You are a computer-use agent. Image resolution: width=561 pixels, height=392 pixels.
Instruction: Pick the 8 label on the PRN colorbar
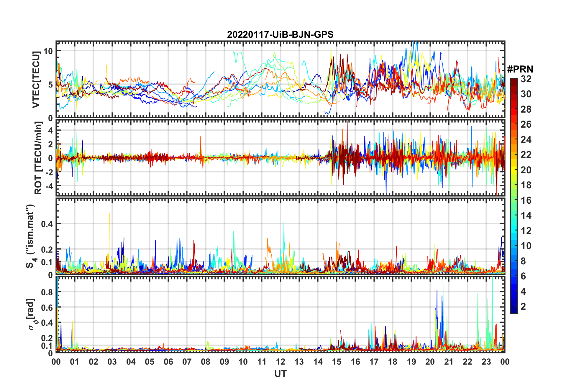523,261
